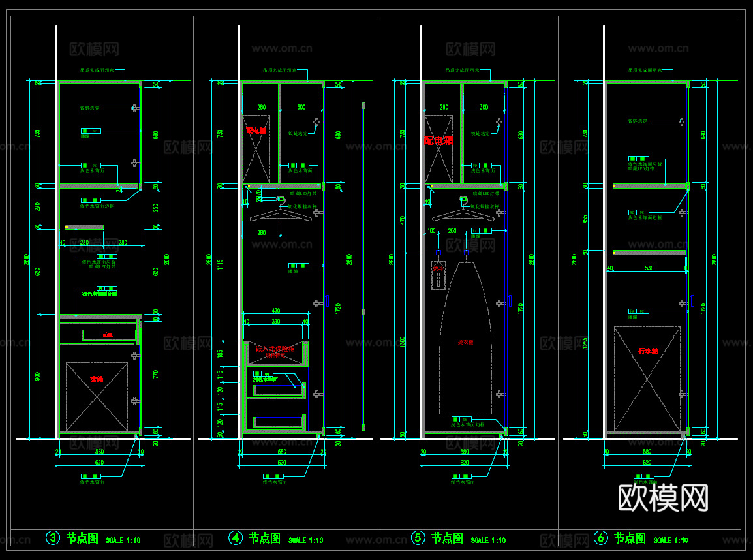753x560 pixels.
Task: Click the '185' dimension in detail 4
Action: 220,354
